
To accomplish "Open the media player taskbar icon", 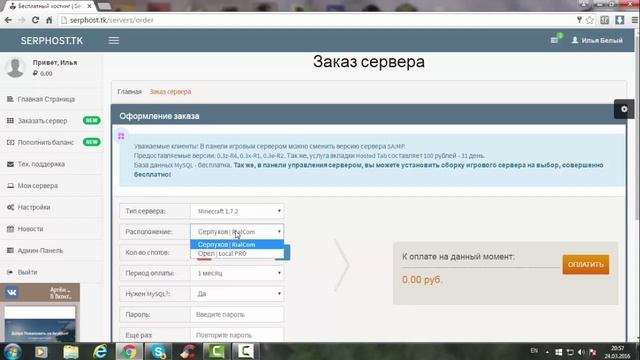I will click(41, 352).
